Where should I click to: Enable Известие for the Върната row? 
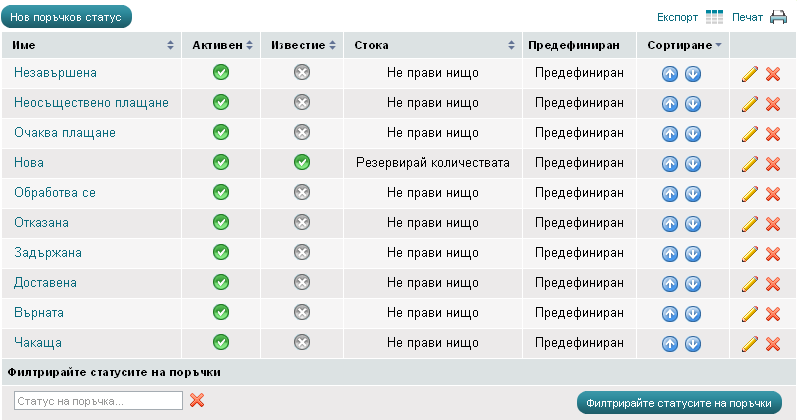pyautogui.click(x=302, y=312)
